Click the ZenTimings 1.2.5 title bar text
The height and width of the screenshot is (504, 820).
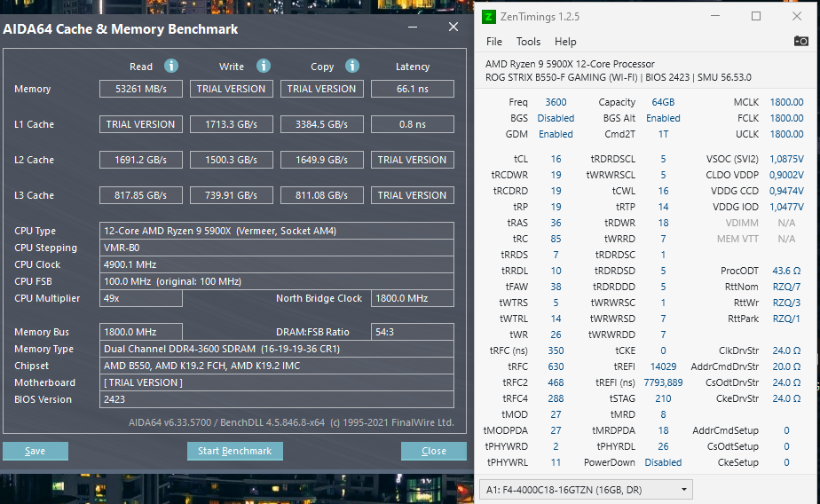tap(540, 17)
